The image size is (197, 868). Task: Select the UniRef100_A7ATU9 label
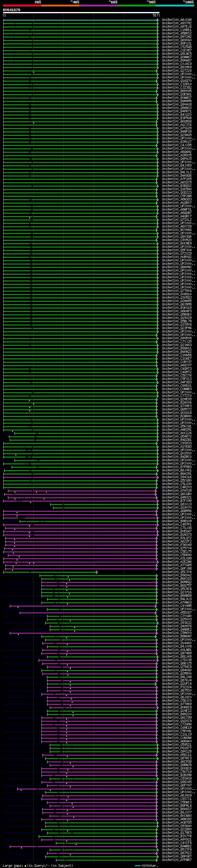(x=177, y=491)
